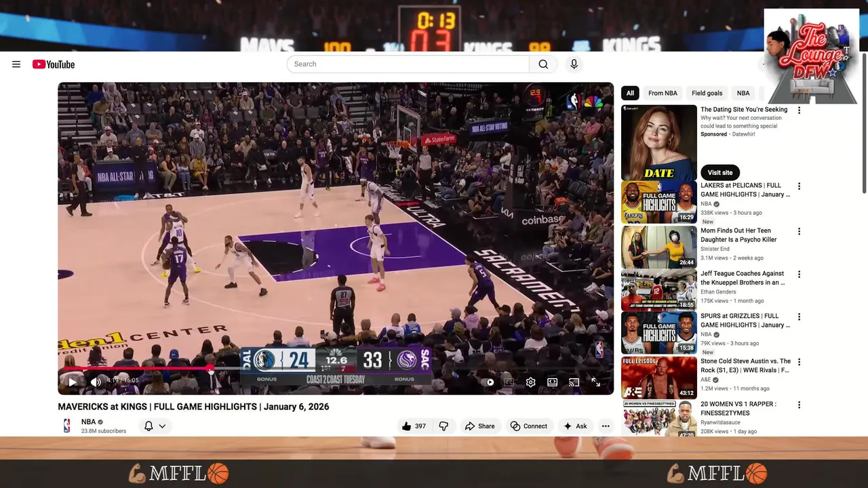Click the Search input field
Viewport: 868px width, 488px height.
[408, 64]
